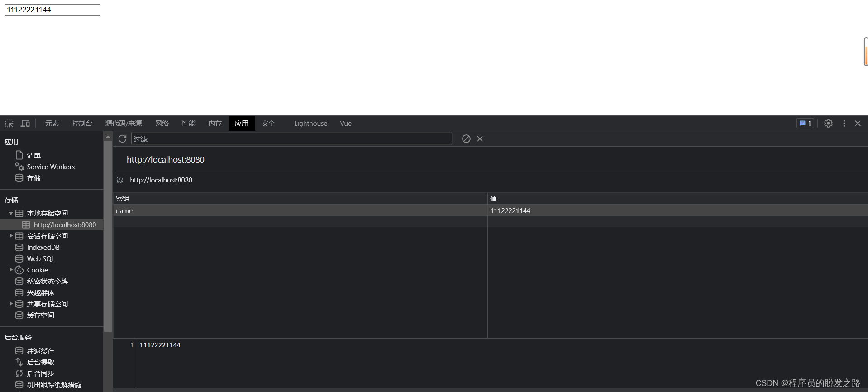Open the 源代码/来源 tab
Screen dimensions: 868x392
pyautogui.click(x=124, y=123)
